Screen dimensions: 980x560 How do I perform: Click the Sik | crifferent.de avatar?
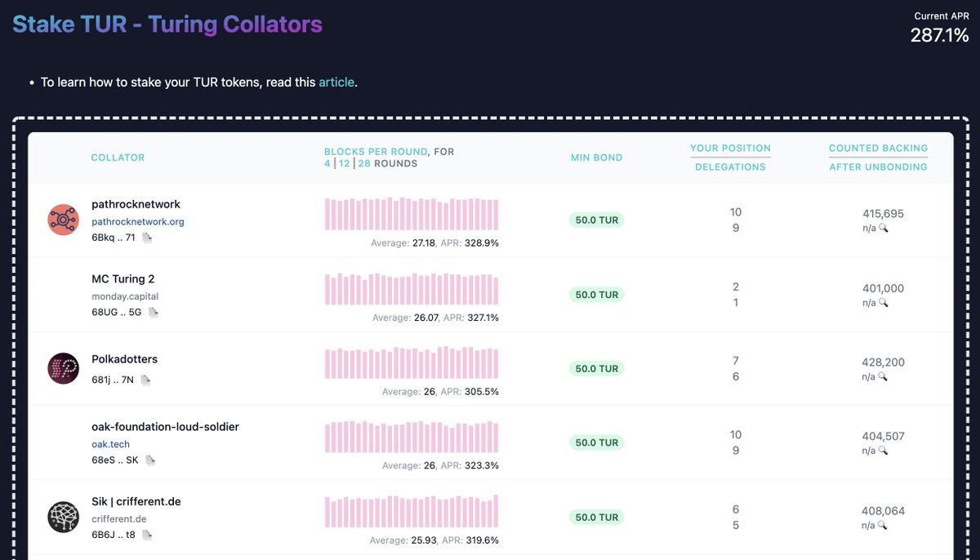click(x=63, y=517)
